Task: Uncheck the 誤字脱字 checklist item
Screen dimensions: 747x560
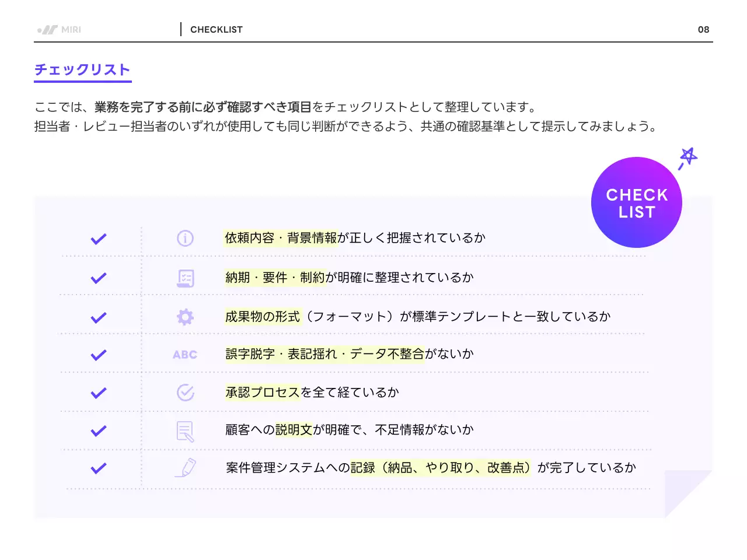Action: tap(99, 354)
